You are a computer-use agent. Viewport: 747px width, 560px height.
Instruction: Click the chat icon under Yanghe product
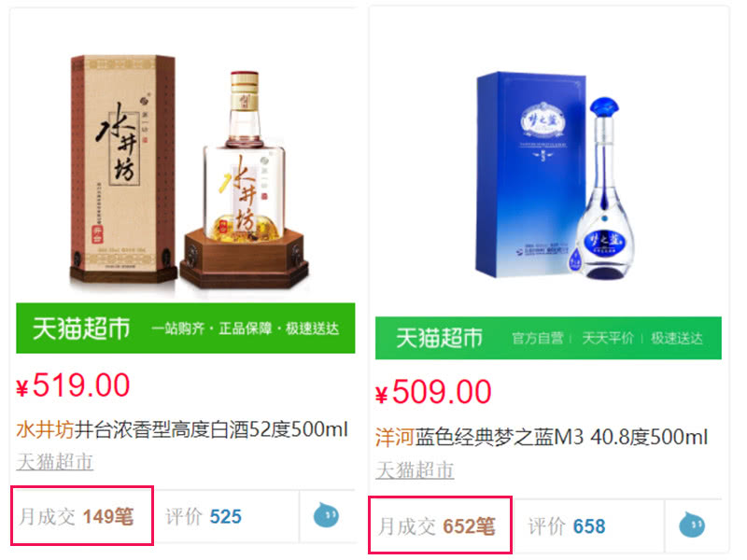(692, 525)
